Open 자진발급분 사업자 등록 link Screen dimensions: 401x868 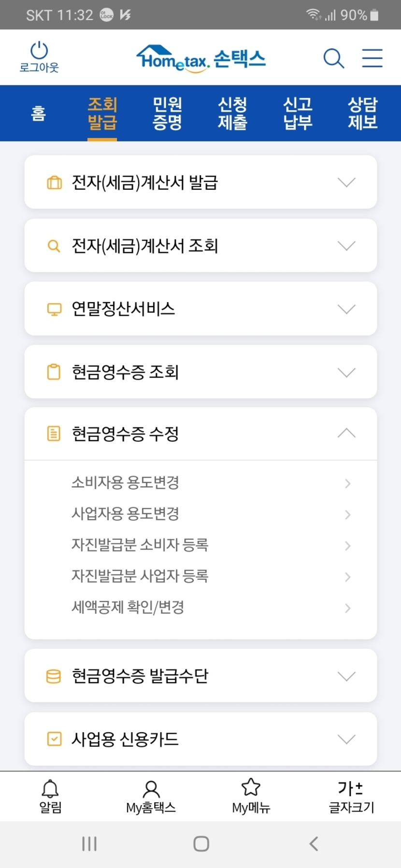point(140,576)
